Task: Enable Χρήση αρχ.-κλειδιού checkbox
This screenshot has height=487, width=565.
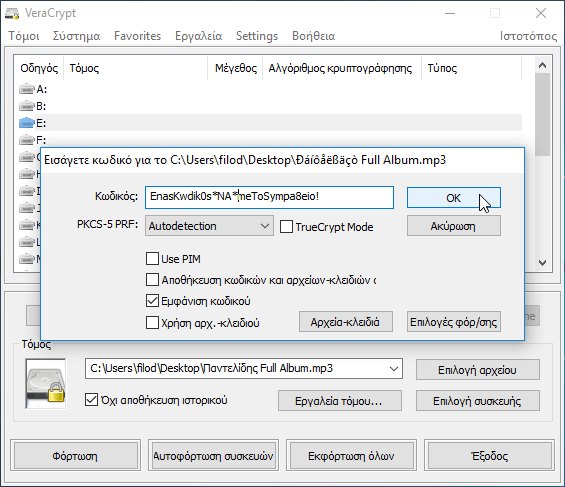Action: point(152,322)
